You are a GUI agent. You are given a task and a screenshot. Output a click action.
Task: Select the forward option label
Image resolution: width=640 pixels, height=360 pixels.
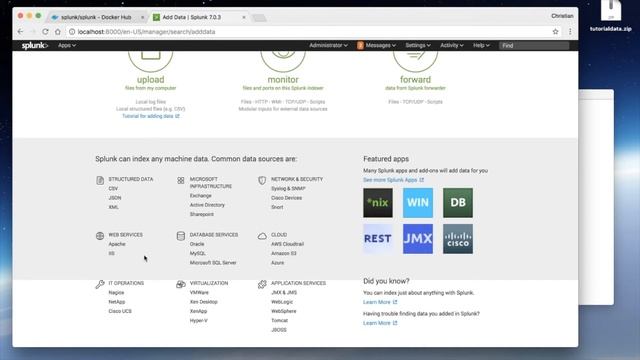415,80
